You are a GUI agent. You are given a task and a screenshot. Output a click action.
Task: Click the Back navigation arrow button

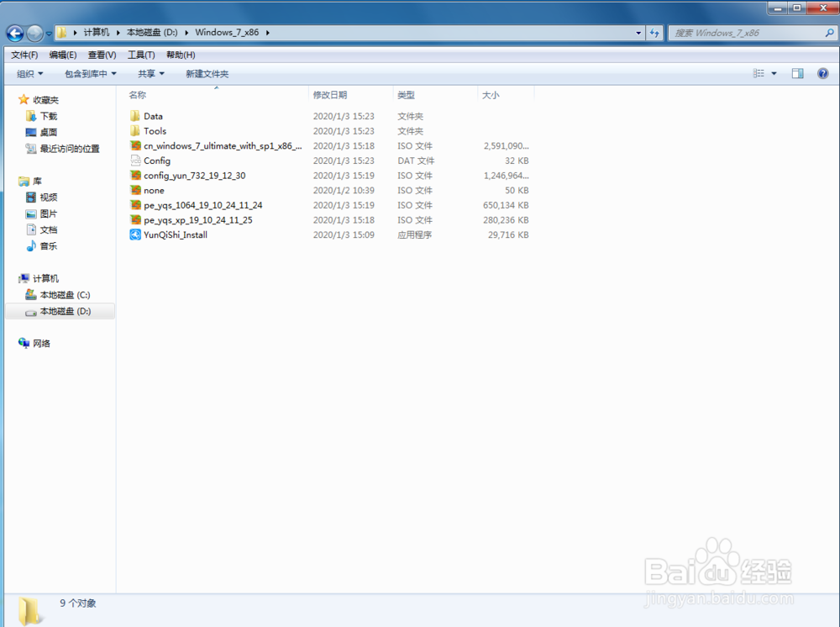(x=15, y=34)
